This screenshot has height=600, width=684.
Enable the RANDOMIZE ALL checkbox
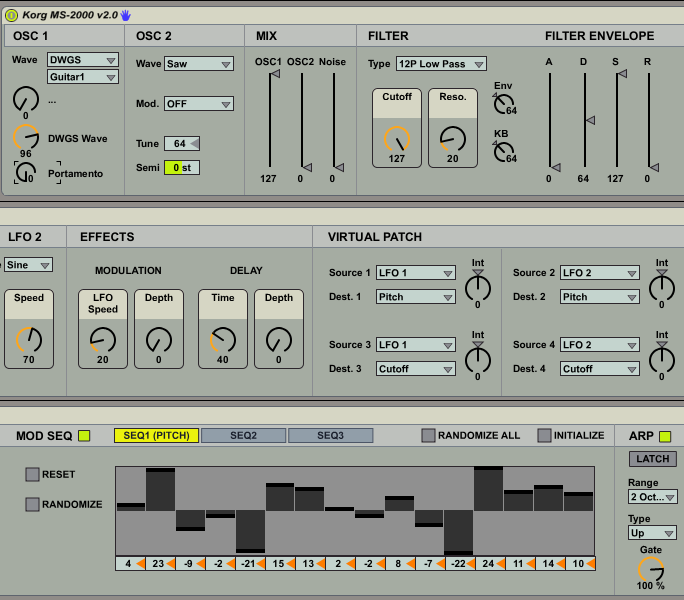(428, 435)
